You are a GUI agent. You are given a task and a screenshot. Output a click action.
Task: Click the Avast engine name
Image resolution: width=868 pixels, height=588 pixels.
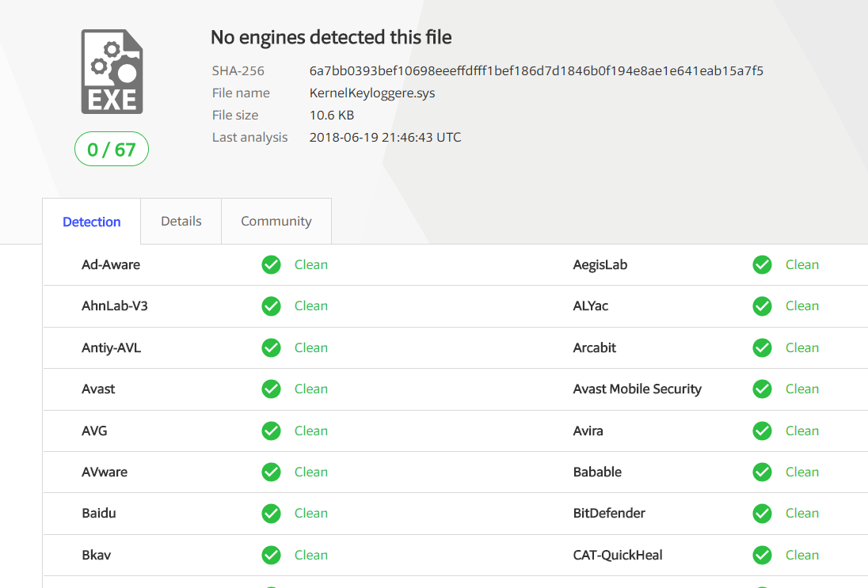click(x=98, y=389)
